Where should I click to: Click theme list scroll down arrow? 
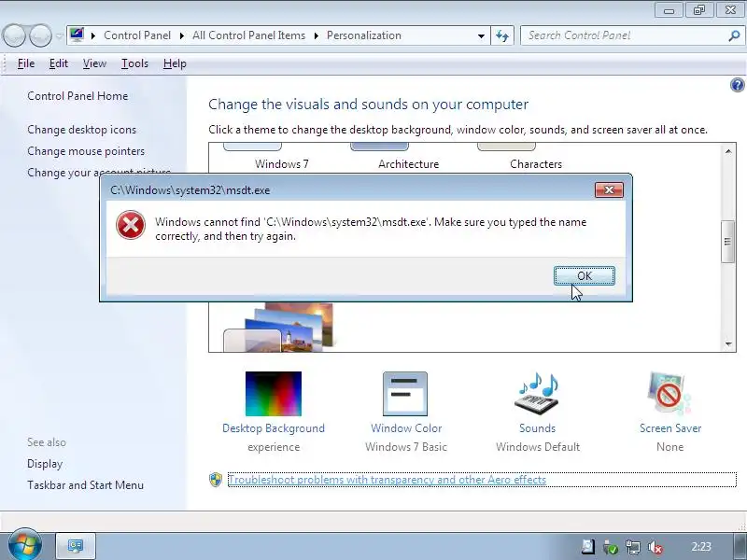pyautogui.click(x=728, y=343)
